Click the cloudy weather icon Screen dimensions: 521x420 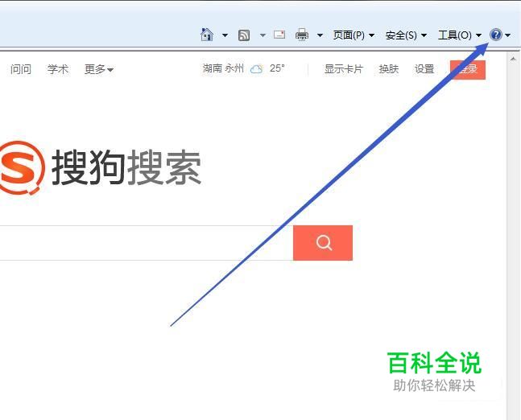[x=257, y=68]
